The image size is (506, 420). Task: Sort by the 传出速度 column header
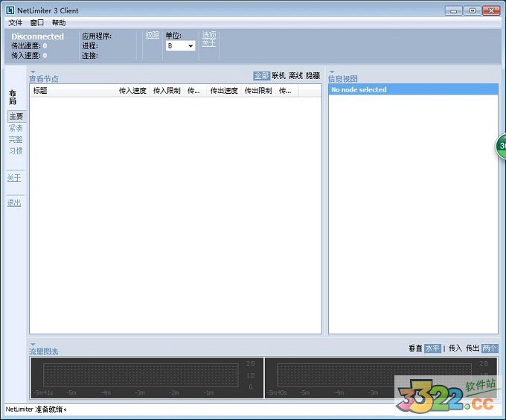click(224, 91)
